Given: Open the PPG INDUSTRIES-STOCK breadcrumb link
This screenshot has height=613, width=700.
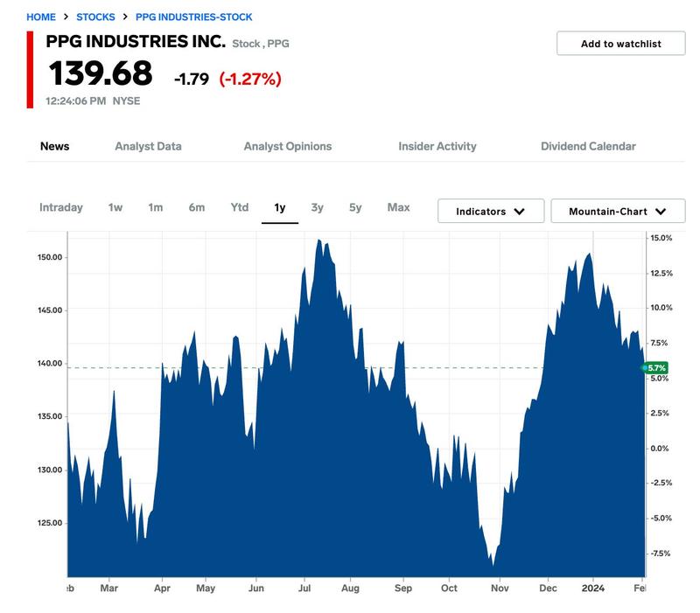Looking at the screenshot, I should click(x=193, y=17).
